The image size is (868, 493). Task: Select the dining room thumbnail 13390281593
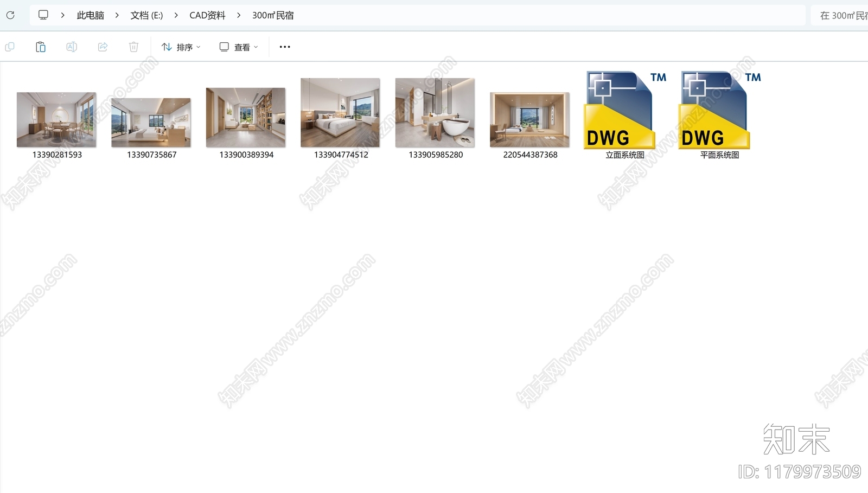[x=56, y=120]
